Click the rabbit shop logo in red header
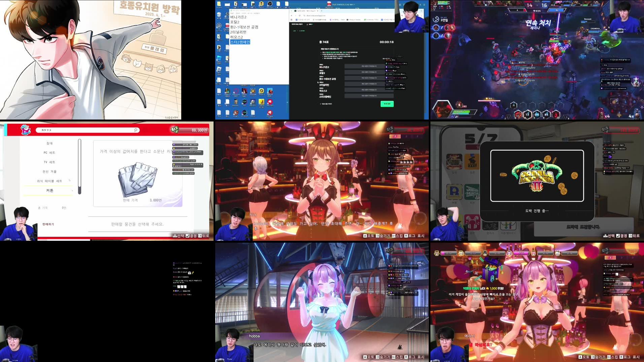The height and width of the screenshot is (362, 644). (25, 130)
